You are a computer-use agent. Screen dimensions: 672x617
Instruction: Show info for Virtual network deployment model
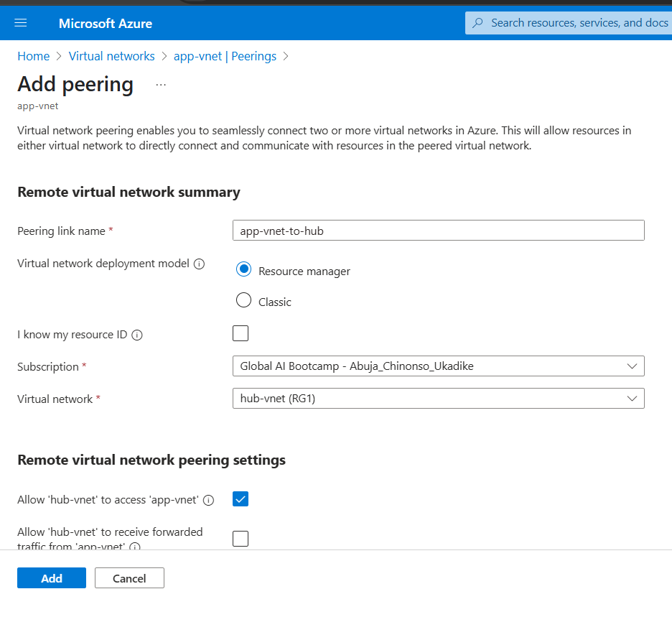tap(200, 264)
